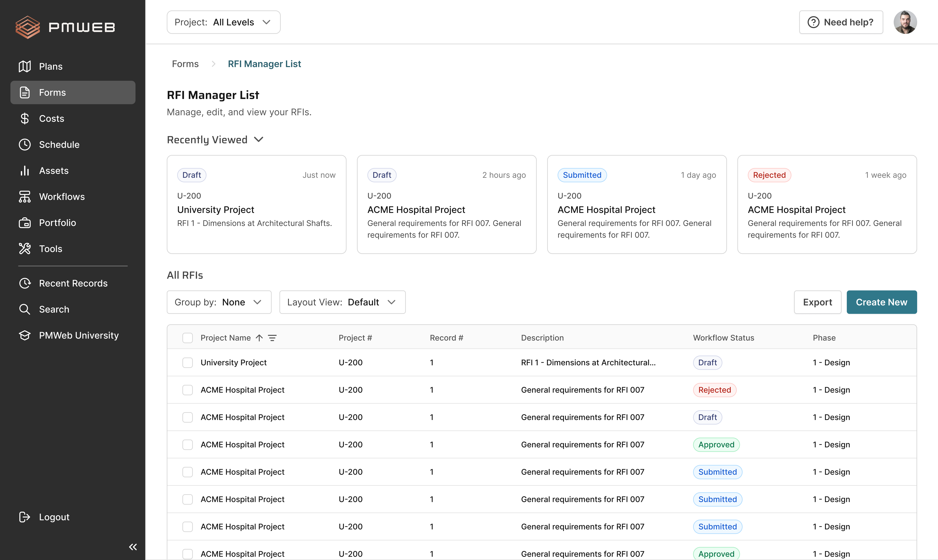Screen dimensions: 938x560
Task: Click the Plans map icon
Action: 25,66
